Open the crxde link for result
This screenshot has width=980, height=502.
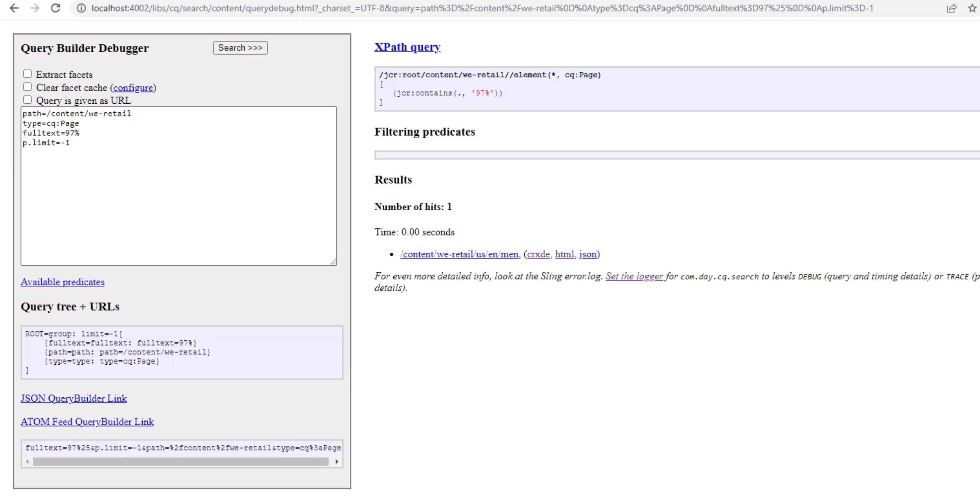538,254
